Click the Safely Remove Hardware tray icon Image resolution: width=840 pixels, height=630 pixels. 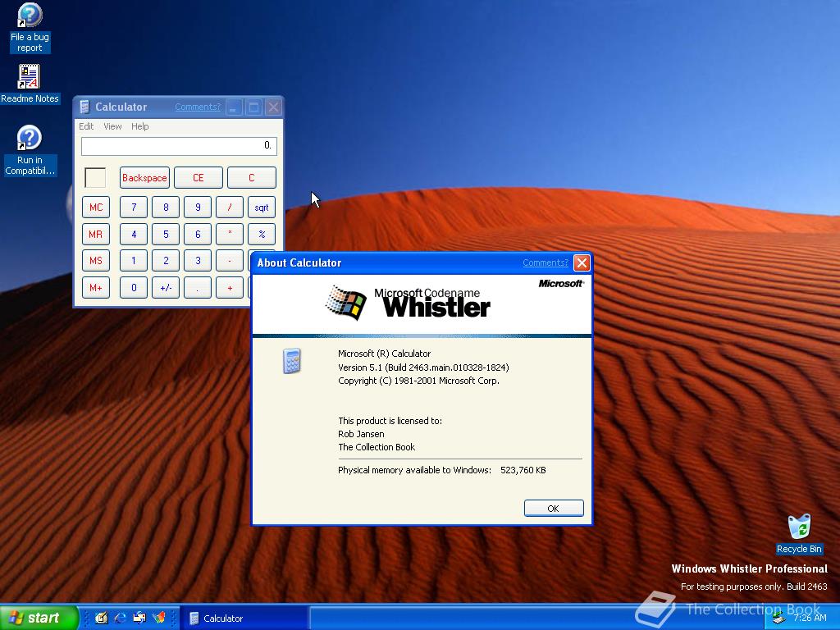coord(778,619)
